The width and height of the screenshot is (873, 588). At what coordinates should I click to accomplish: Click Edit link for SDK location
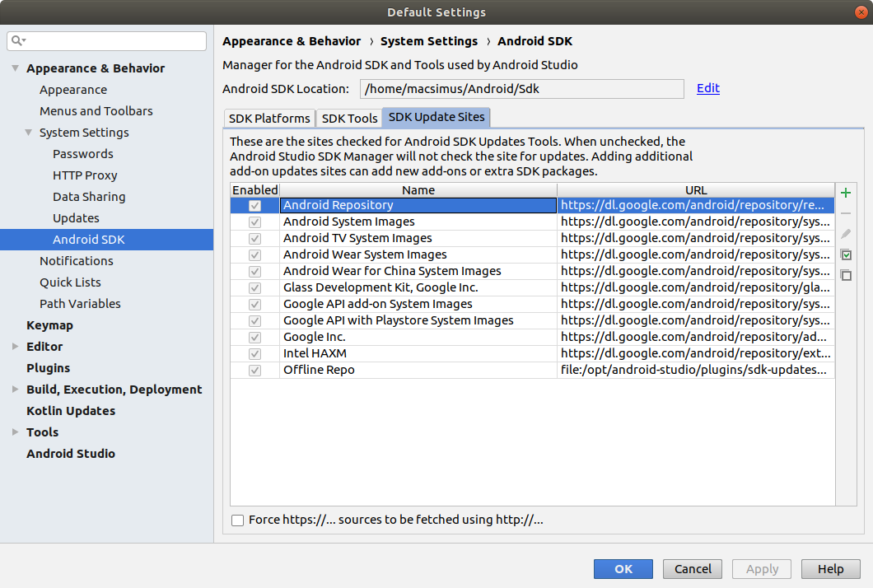point(708,88)
